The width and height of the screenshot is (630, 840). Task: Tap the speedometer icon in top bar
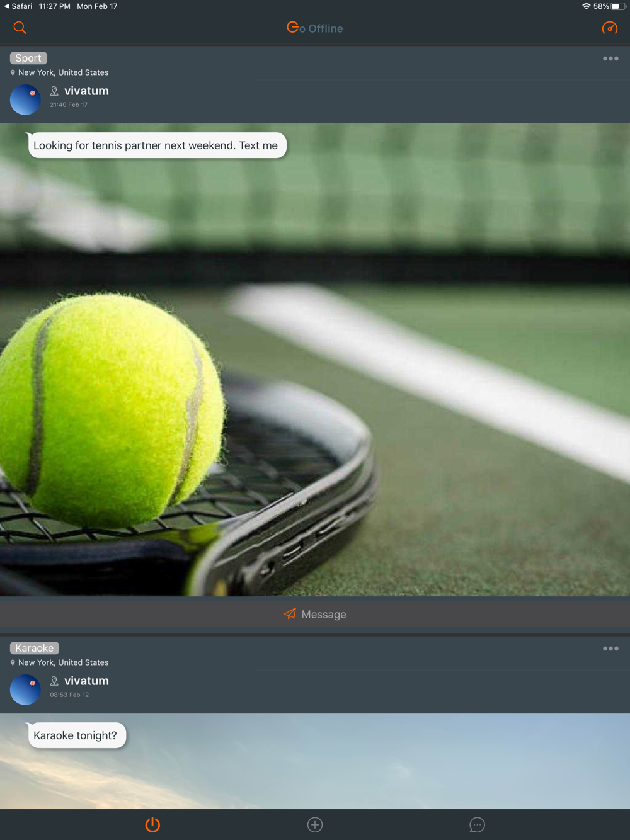tap(610, 28)
